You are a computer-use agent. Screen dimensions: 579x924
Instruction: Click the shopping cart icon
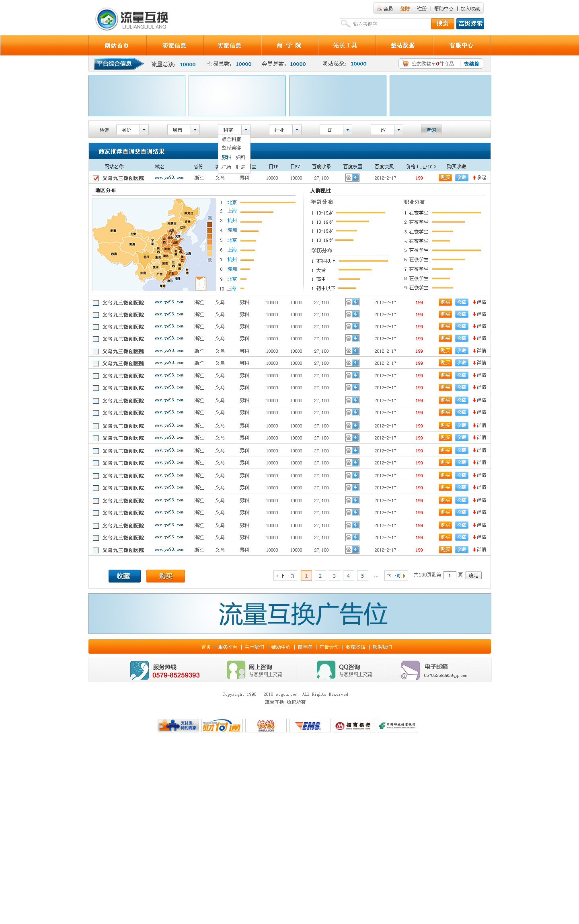(x=405, y=64)
